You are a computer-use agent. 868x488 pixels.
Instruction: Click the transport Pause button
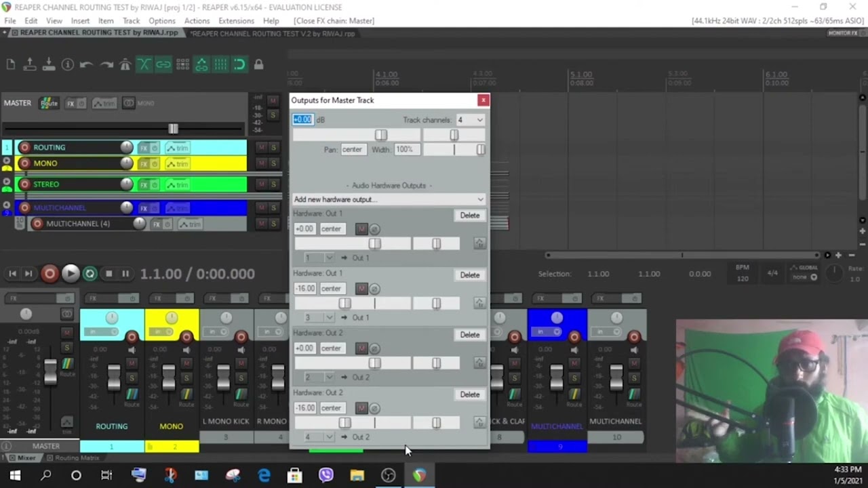[x=125, y=274]
